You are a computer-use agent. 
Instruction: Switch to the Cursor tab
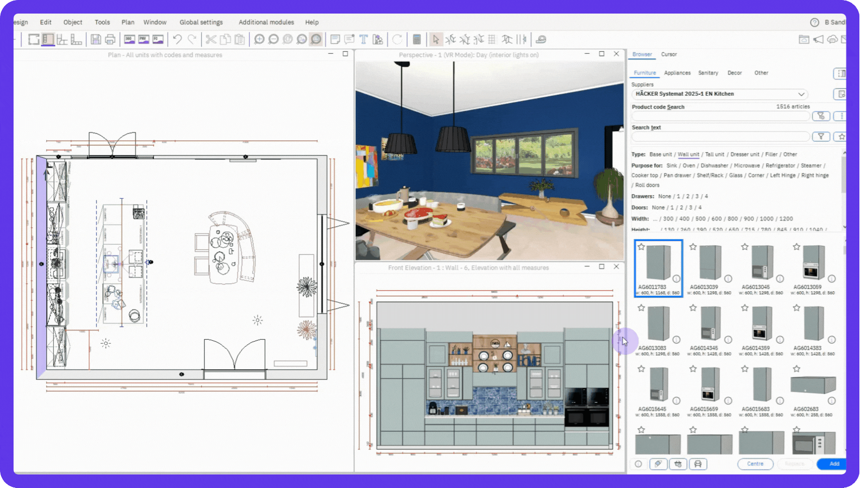(669, 54)
